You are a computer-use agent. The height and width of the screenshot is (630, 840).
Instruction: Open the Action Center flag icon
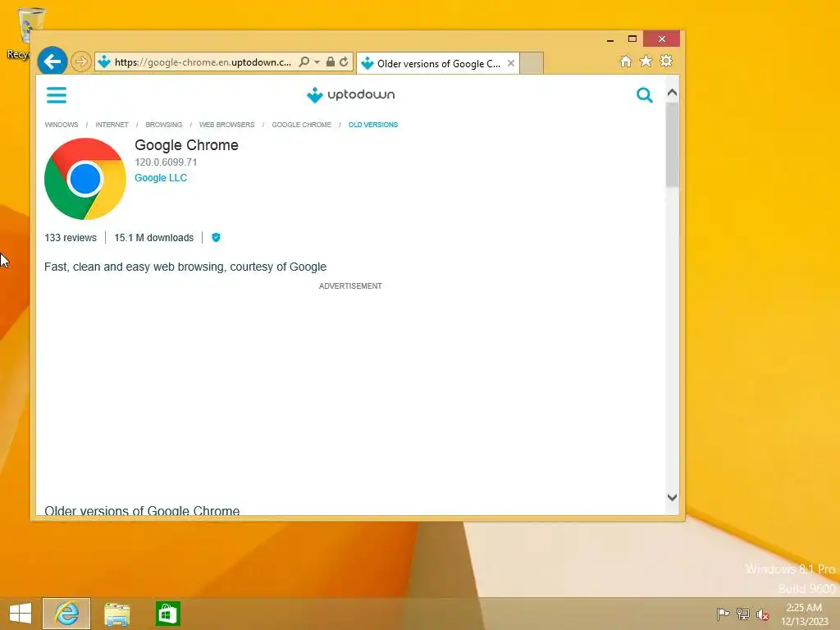click(x=723, y=614)
